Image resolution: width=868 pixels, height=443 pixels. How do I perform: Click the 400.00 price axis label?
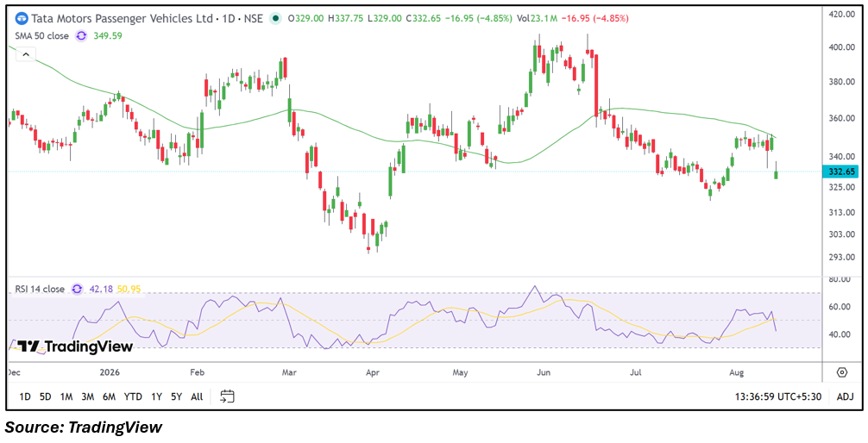point(844,47)
